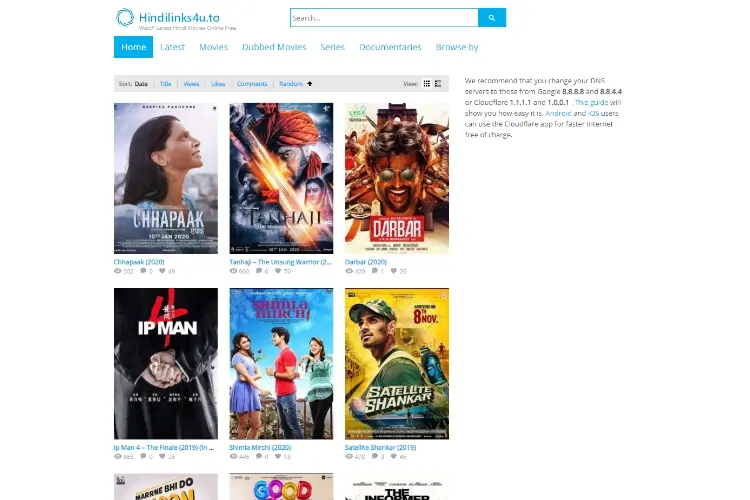
Task: Click likes heart icon under Shimla Mirchi
Action: [x=278, y=456]
